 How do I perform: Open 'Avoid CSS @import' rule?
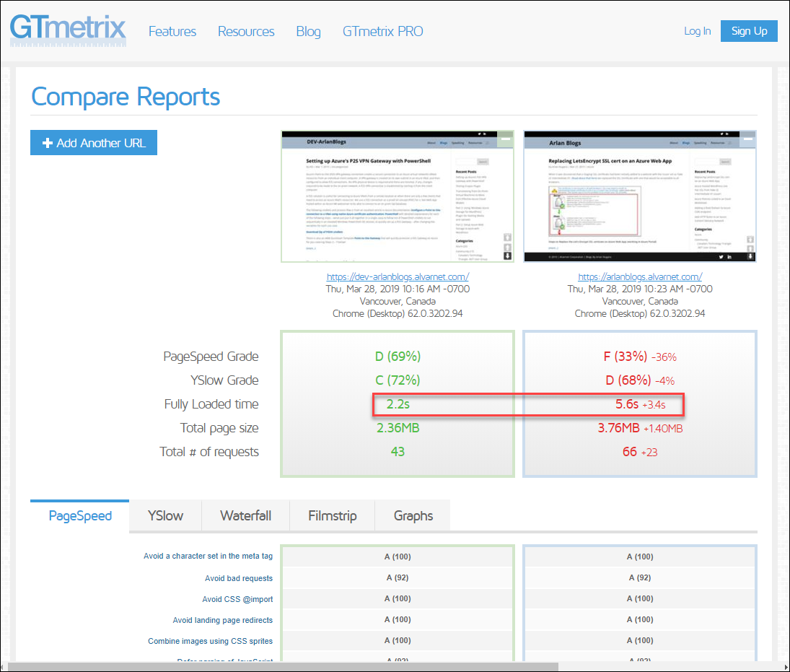coord(238,599)
